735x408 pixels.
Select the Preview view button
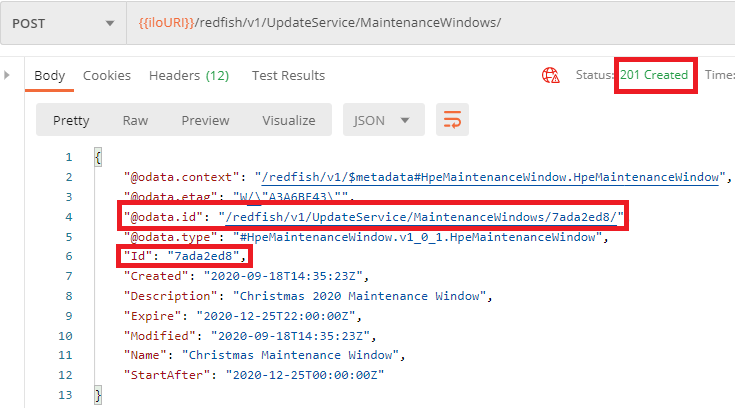tap(205, 120)
